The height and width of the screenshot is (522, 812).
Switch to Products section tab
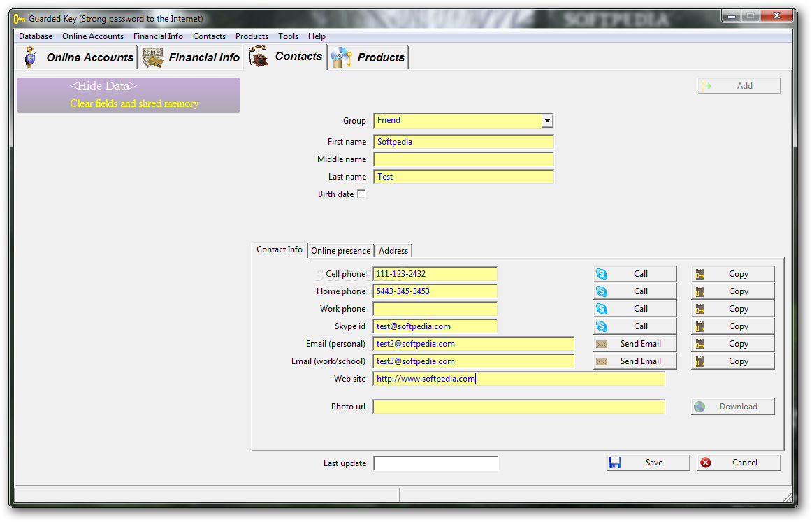coord(368,57)
